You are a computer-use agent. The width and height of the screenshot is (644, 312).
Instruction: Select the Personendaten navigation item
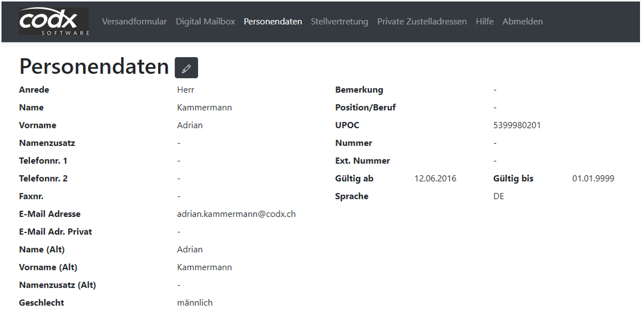pos(273,21)
